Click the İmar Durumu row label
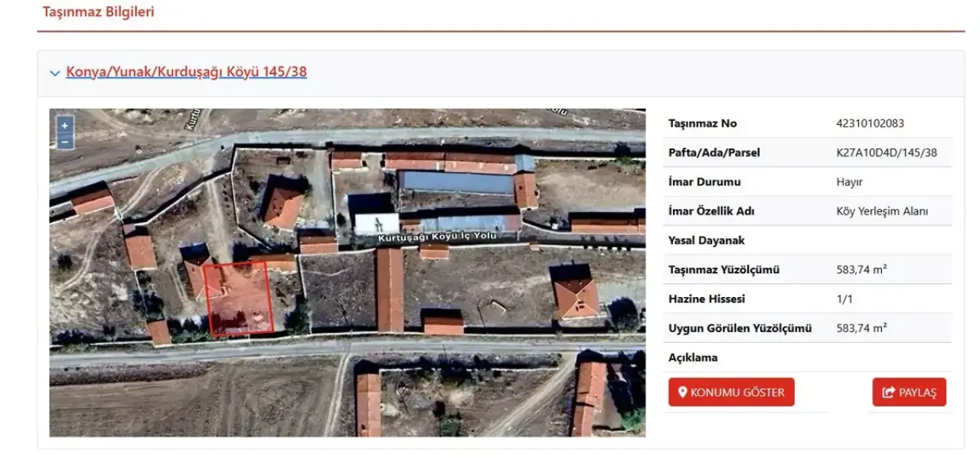Viewport: 980px width, 457px height. pos(704,182)
